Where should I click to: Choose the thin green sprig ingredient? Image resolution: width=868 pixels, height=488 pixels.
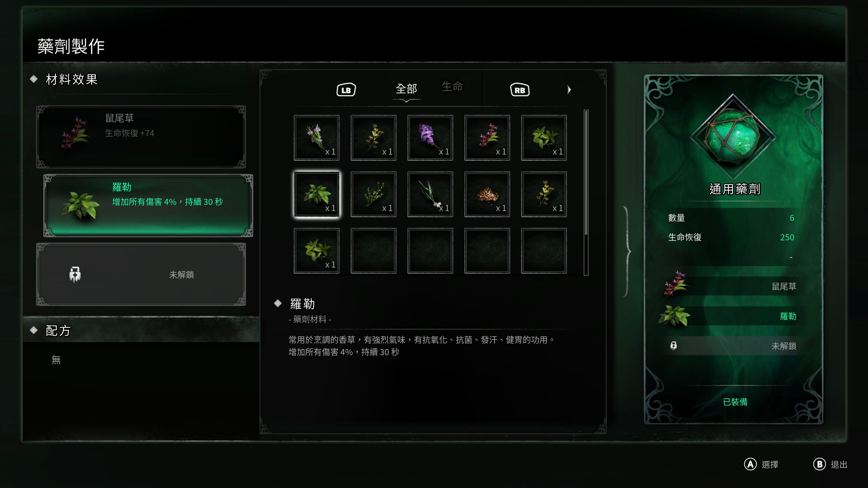[x=373, y=194]
